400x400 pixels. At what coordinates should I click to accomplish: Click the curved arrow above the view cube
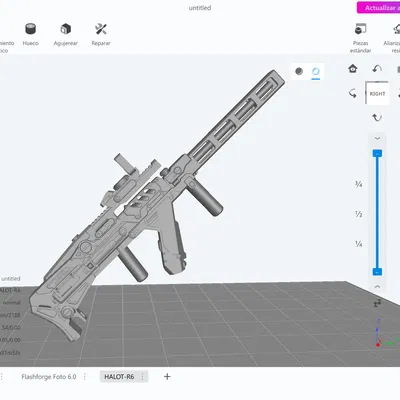pyautogui.click(x=377, y=69)
